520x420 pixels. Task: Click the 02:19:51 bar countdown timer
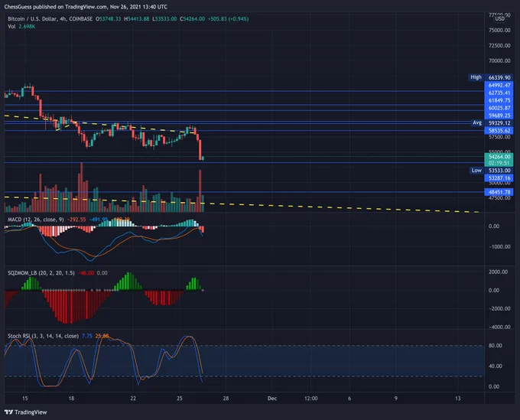coord(499,163)
